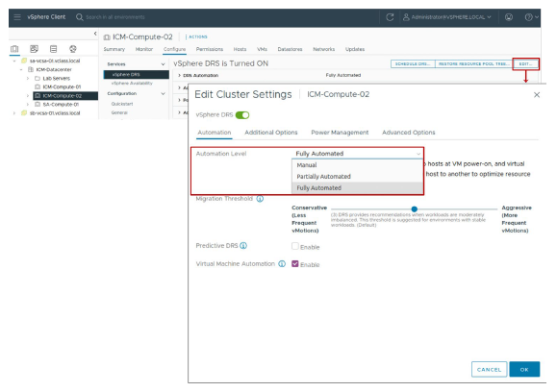Expand the DRS Automation row
Image resolution: width=557 pixels, height=392 pixels.
tap(179, 75)
